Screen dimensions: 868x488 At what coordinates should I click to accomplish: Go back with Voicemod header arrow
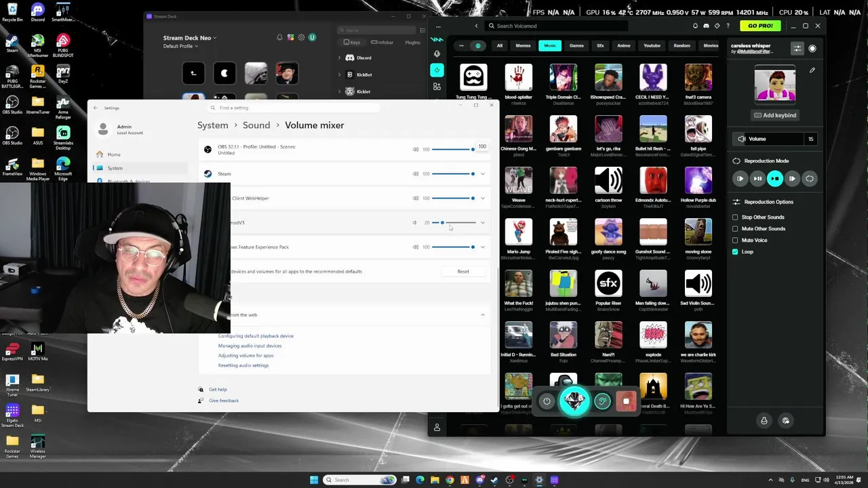[476, 26]
